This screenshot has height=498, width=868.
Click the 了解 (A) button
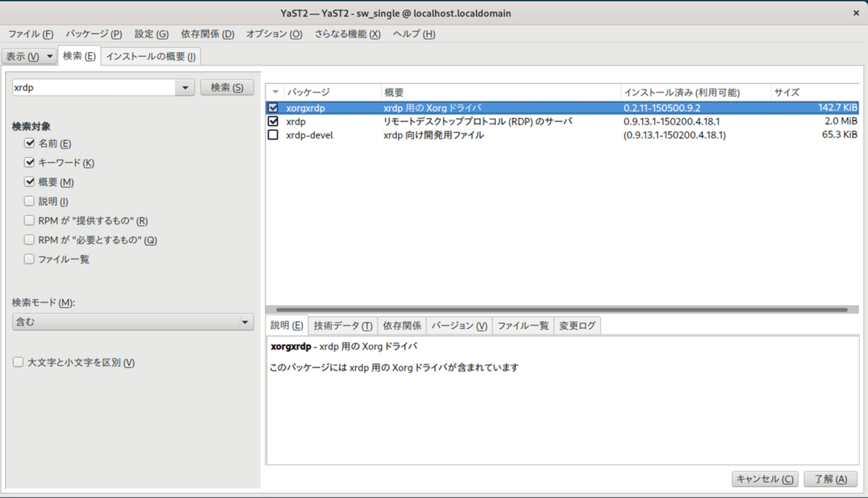[830, 479]
